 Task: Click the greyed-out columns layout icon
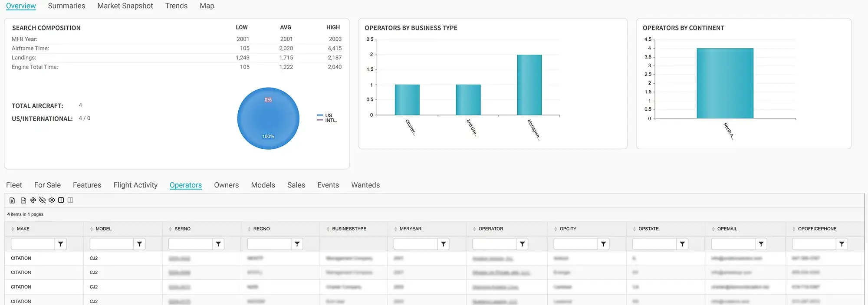(x=70, y=200)
